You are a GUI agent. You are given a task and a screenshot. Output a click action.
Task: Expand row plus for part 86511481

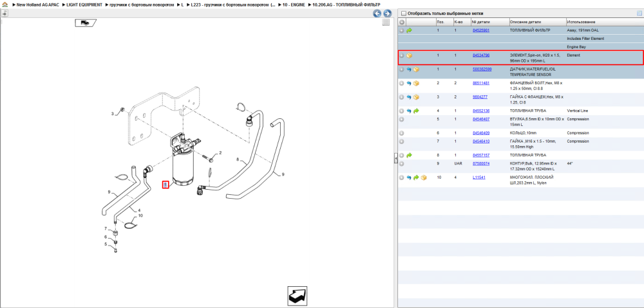(402, 83)
